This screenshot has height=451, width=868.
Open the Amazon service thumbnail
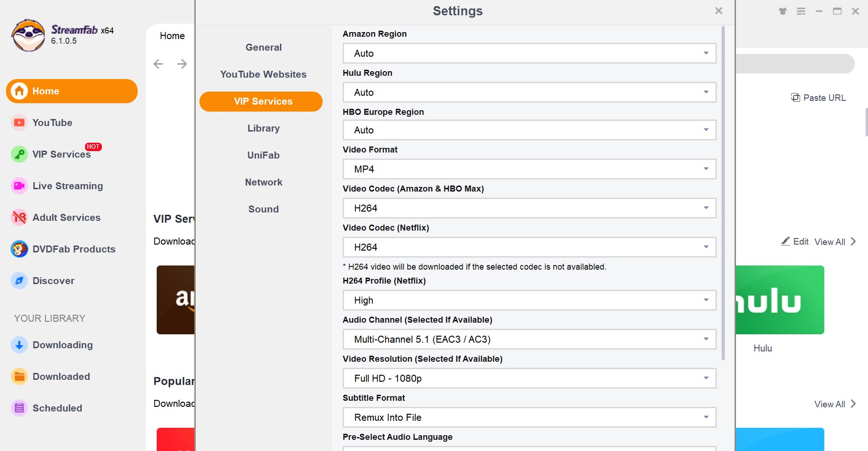coord(176,300)
